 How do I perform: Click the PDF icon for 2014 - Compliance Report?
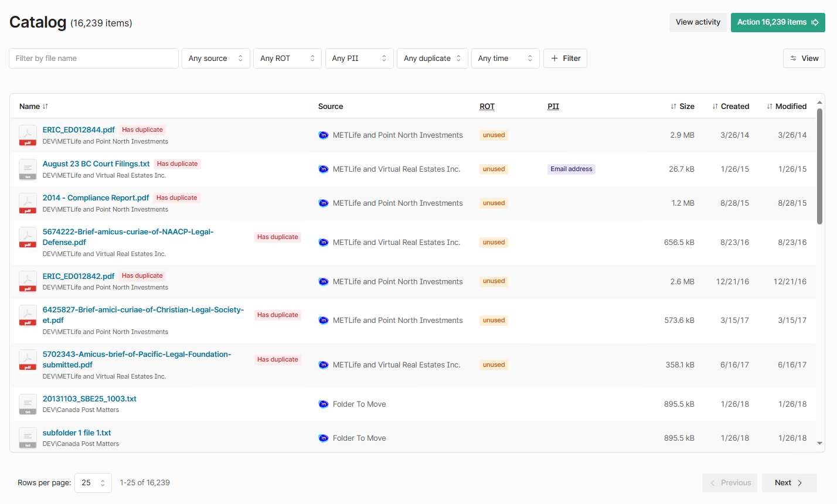tap(28, 203)
